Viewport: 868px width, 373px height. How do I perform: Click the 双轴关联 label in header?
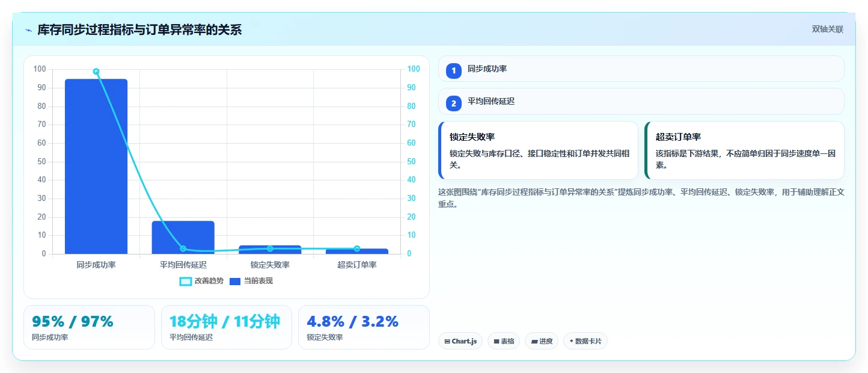click(828, 29)
